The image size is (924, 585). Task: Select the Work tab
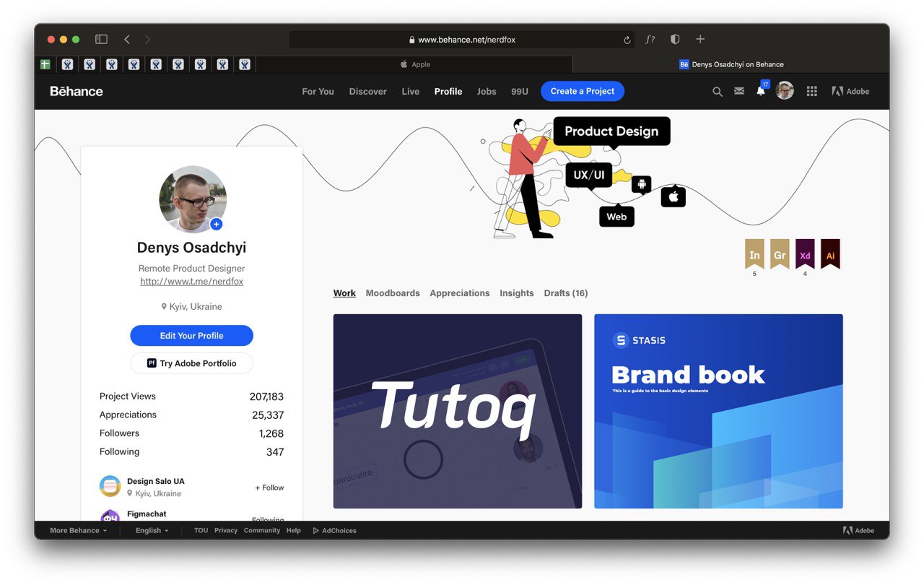pos(344,293)
